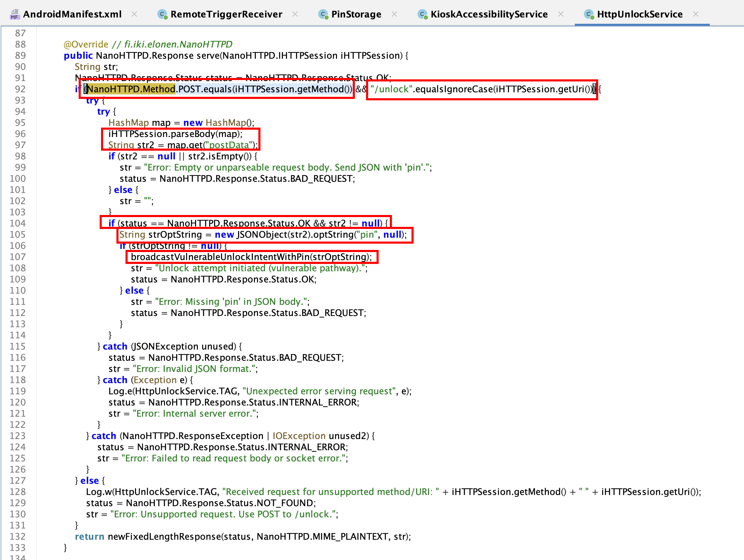Close the RemoteTriggerReceiver tab
744x560 pixels.
[295, 14]
